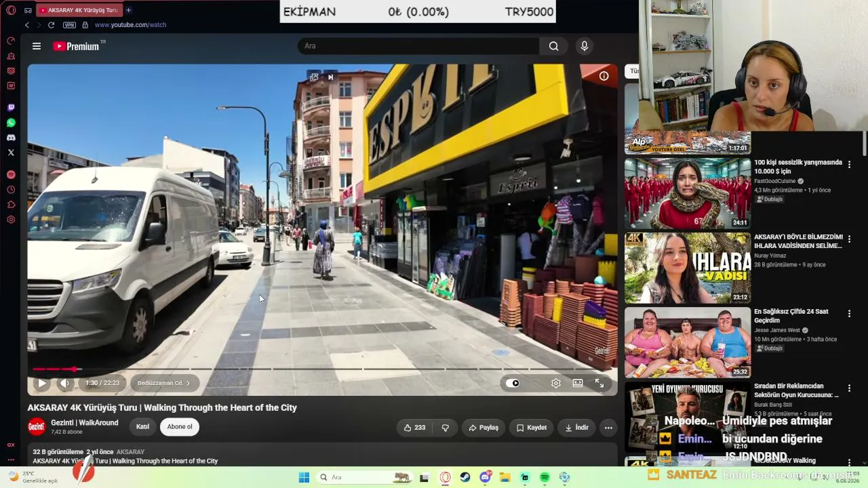This screenshot has height=488, width=868.
Task: Open the VPN badge in address bar
Action: tap(69, 25)
